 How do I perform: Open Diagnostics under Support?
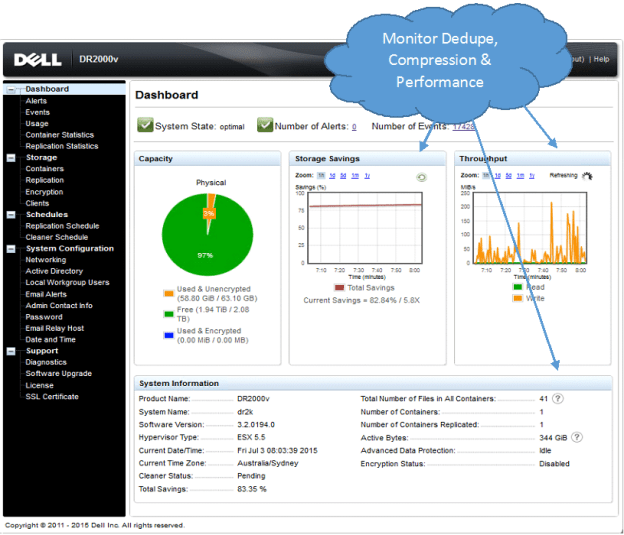(46, 362)
